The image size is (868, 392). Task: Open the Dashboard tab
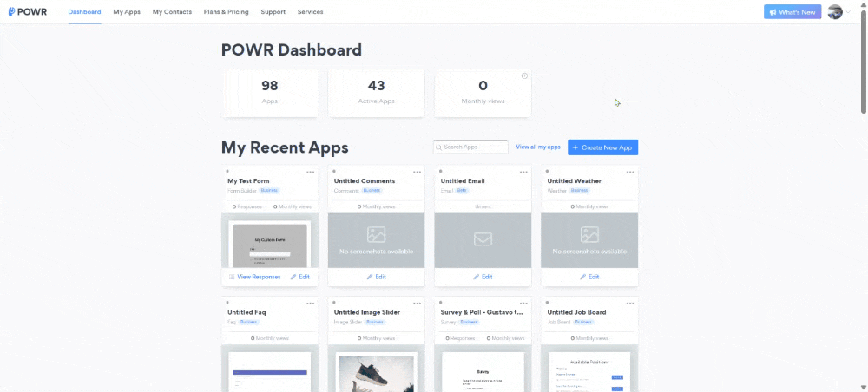(x=84, y=11)
